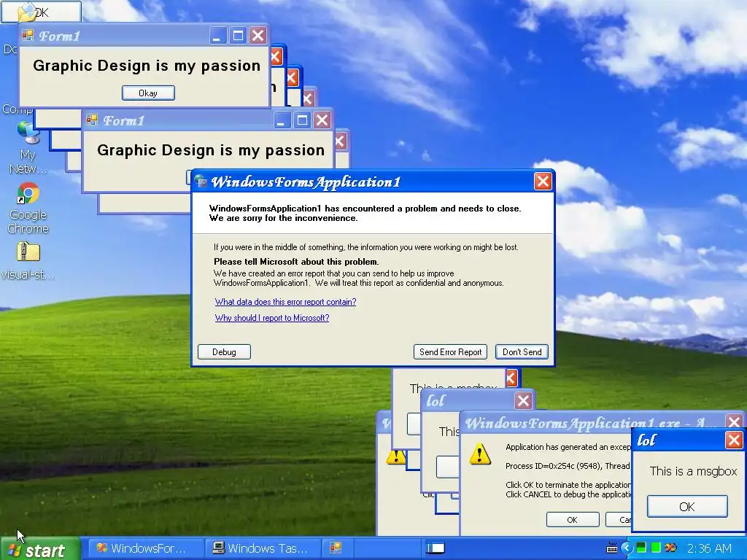Click Send Error Report
The height and width of the screenshot is (560, 747).
point(450,352)
